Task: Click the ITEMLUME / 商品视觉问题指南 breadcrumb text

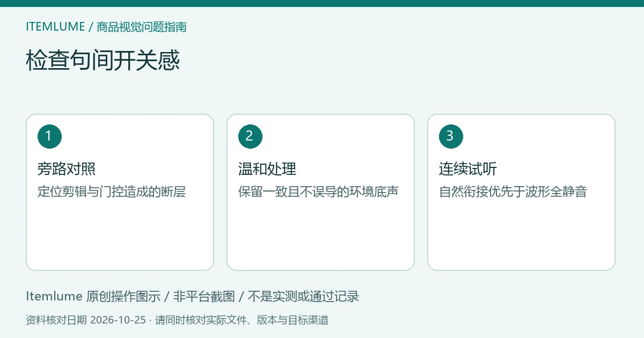Action: [x=106, y=27]
